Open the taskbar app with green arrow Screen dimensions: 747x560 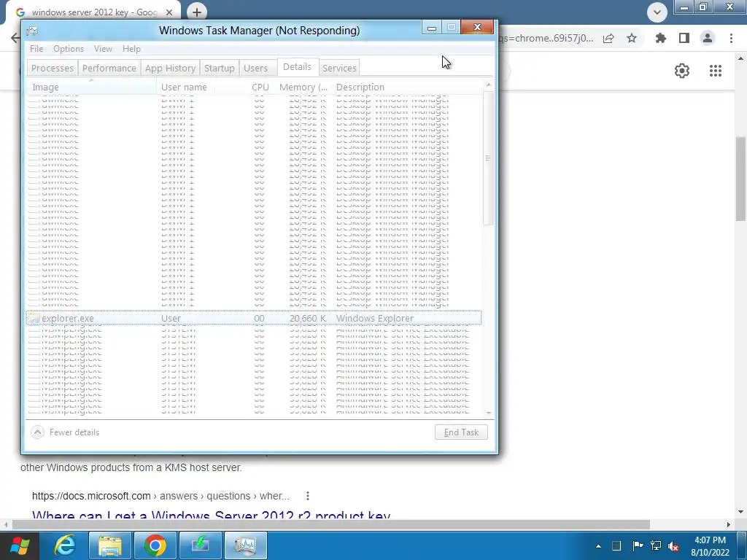pos(200,545)
